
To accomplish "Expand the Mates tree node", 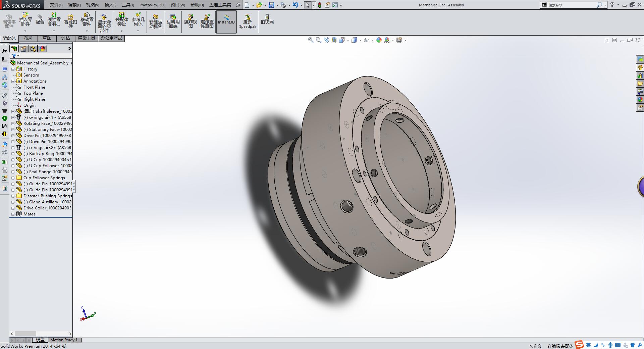I will (x=13, y=214).
